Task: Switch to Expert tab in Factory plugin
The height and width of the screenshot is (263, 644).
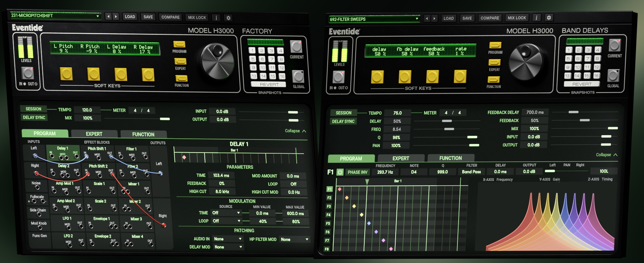Action: tap(94, 134)
